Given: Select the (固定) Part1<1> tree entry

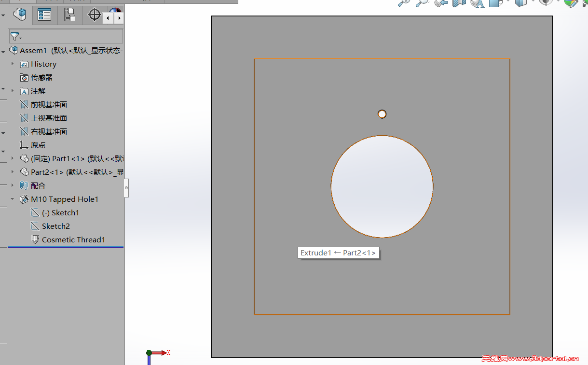Looking at the screenshot, I should tap(77, 159).
